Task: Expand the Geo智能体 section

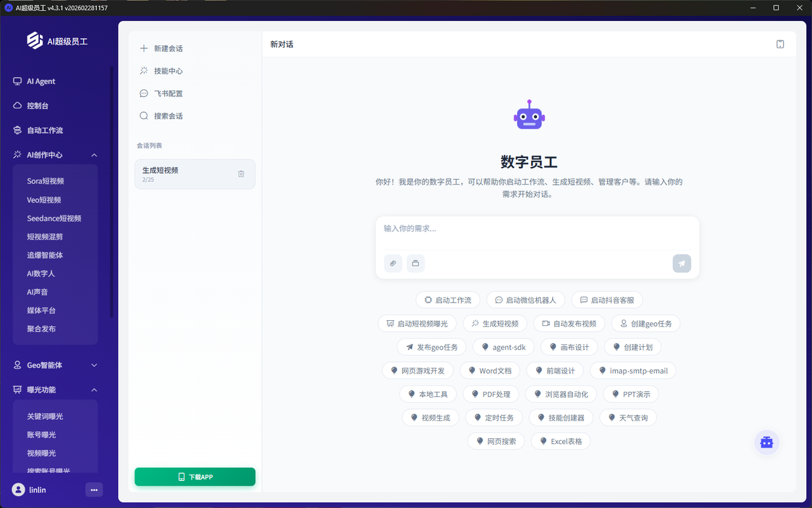Action: (x=94, y=365)
